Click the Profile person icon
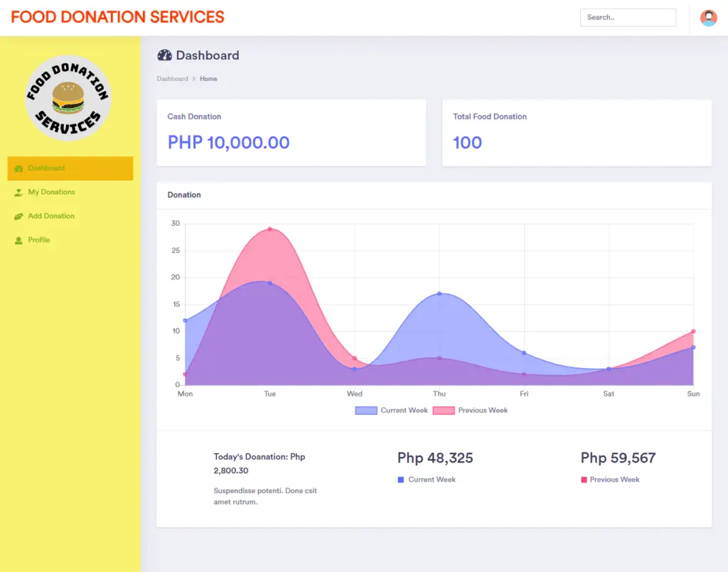This screenshot has width=728, height=572. [x=18, y=240]
